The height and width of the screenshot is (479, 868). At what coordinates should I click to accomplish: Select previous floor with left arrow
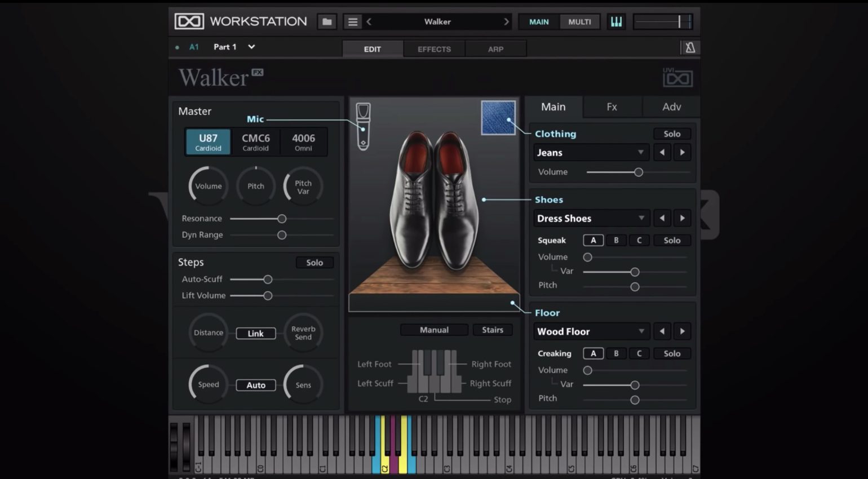(x=662, y=331)
